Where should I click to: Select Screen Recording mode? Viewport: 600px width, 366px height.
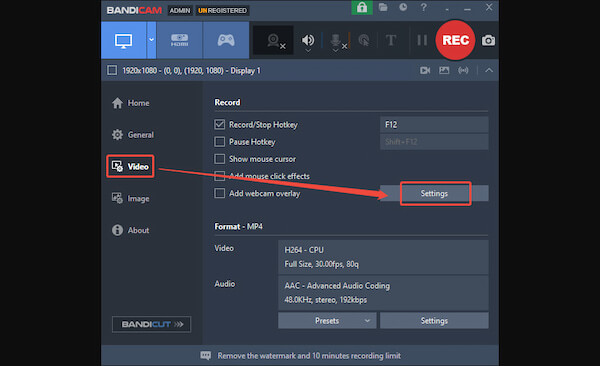pyautogui.click(x=124, y=40)
